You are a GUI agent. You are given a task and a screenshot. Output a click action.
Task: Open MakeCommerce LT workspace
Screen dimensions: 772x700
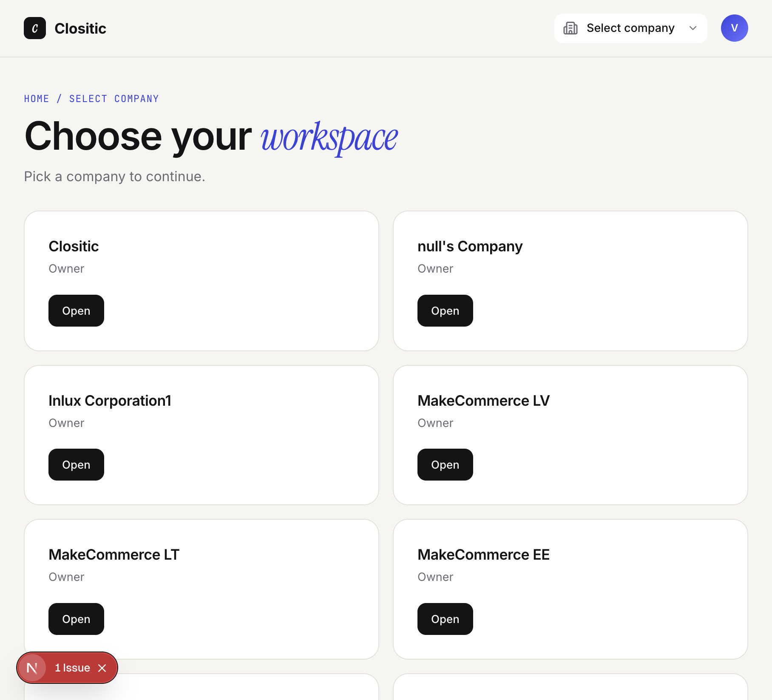(76, 619)
